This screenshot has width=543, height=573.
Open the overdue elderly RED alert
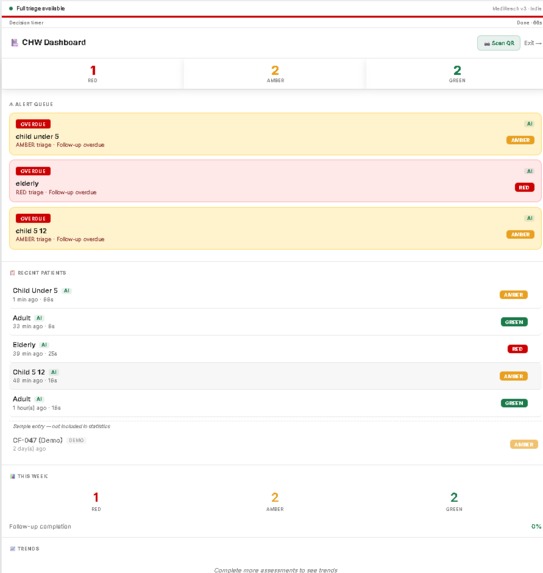point(275,181)
